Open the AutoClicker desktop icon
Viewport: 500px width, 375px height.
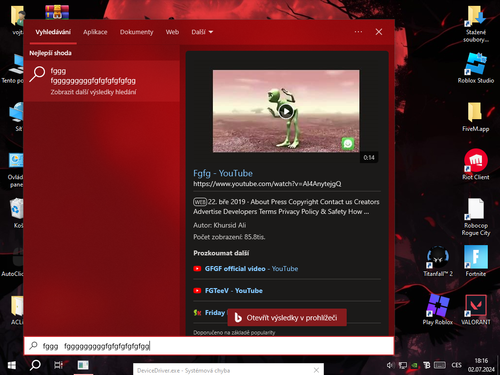[12, 263]
